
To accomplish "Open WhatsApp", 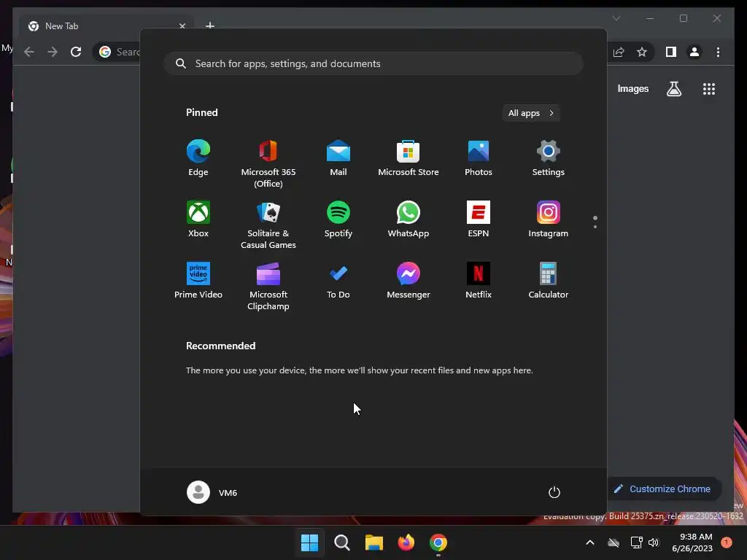I will pyautogui.click(x=409, y=219).
